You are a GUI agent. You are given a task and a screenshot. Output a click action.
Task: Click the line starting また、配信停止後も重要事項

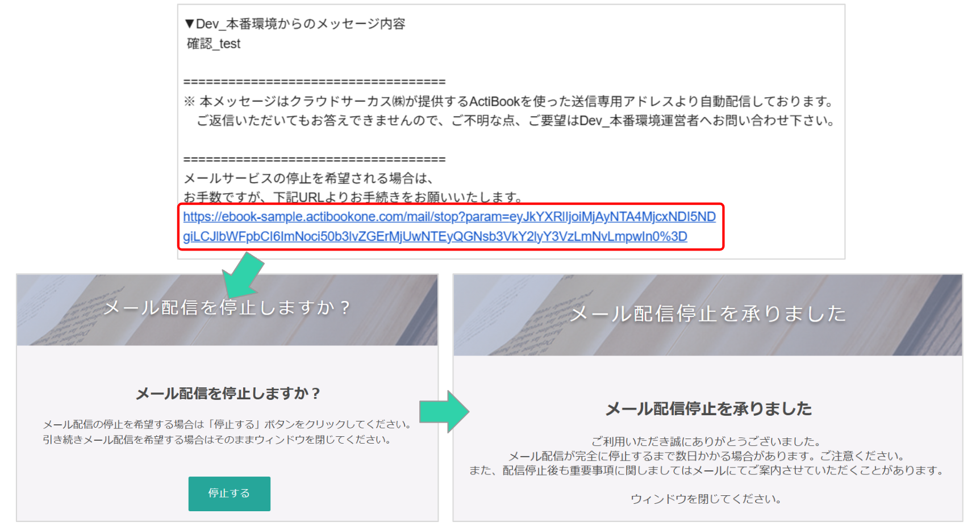[x=706, y=470]
